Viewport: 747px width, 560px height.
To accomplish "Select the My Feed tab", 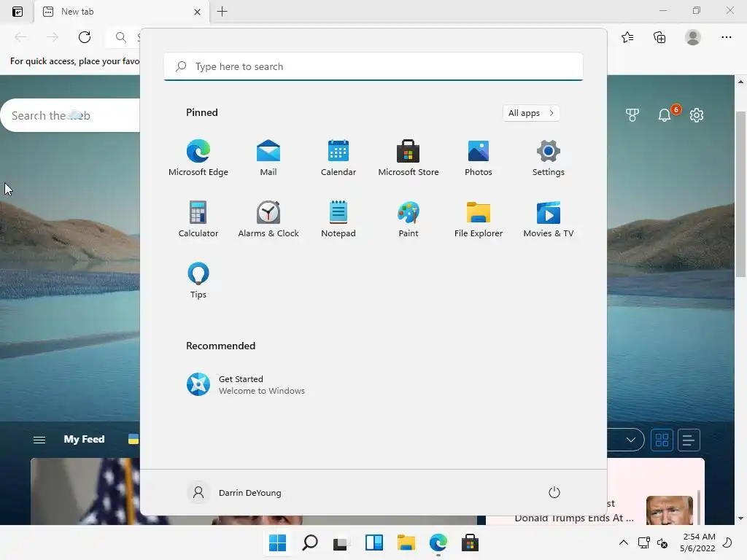I will coord(84,439).
